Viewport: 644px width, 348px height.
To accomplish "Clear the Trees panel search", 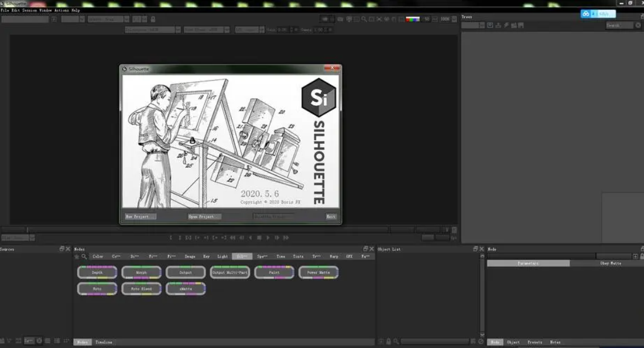I will tap(638, 25).
